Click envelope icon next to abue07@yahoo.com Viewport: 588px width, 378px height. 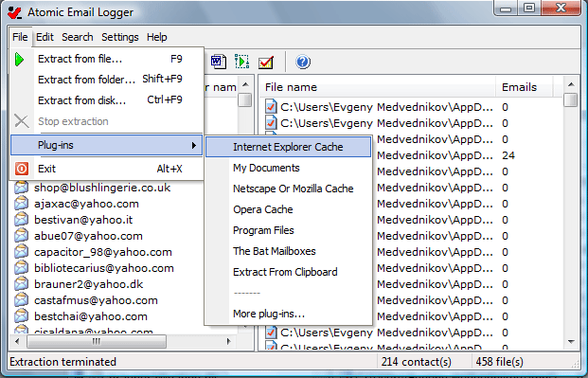pyautogui.click(x=22, y=236)
